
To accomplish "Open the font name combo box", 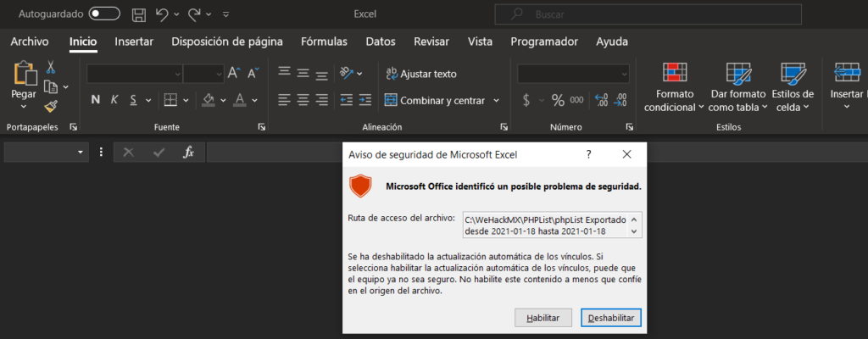I will pyautogui.click(x=135, y=73).
